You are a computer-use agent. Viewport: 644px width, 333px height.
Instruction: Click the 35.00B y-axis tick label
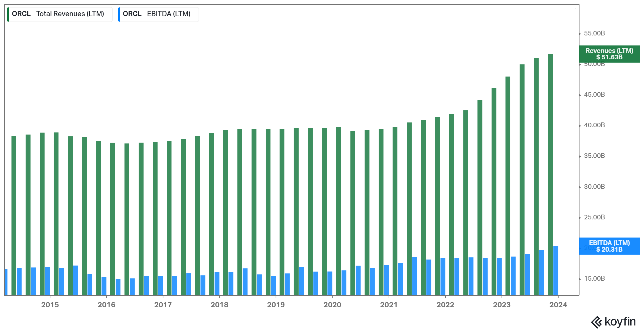(594, 156)
